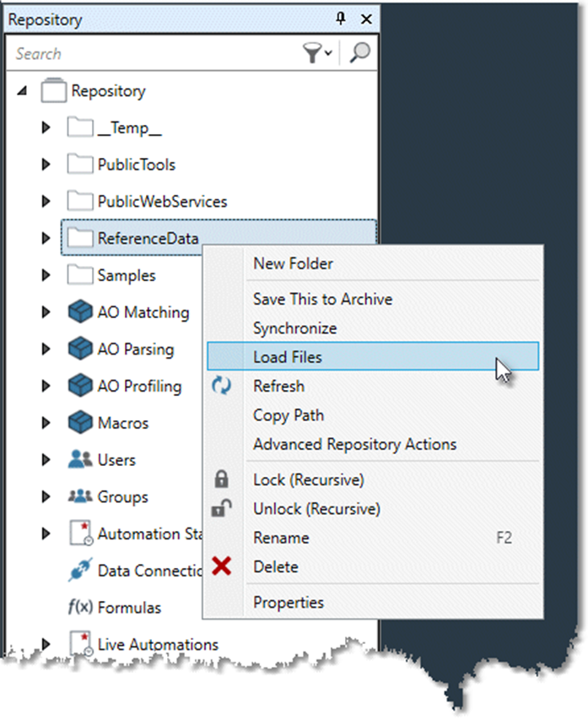Click inside the Search input field

(x=127, y=52)
